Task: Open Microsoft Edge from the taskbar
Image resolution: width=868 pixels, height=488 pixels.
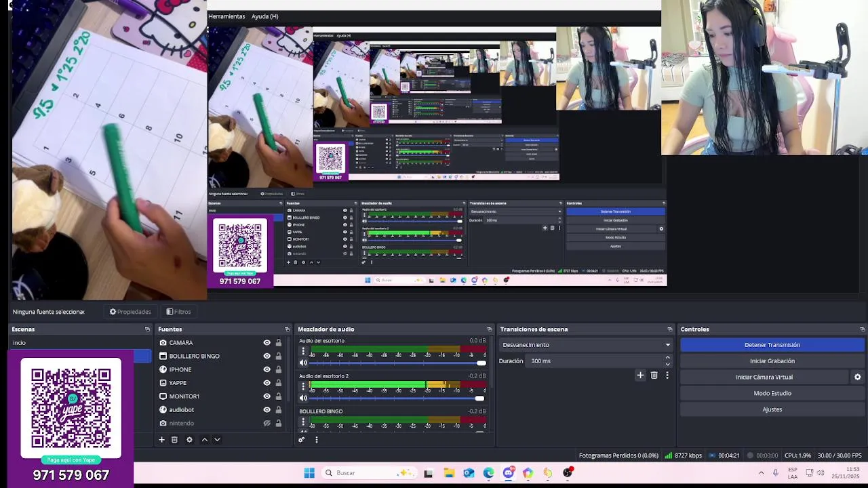Action: point(488,473)
